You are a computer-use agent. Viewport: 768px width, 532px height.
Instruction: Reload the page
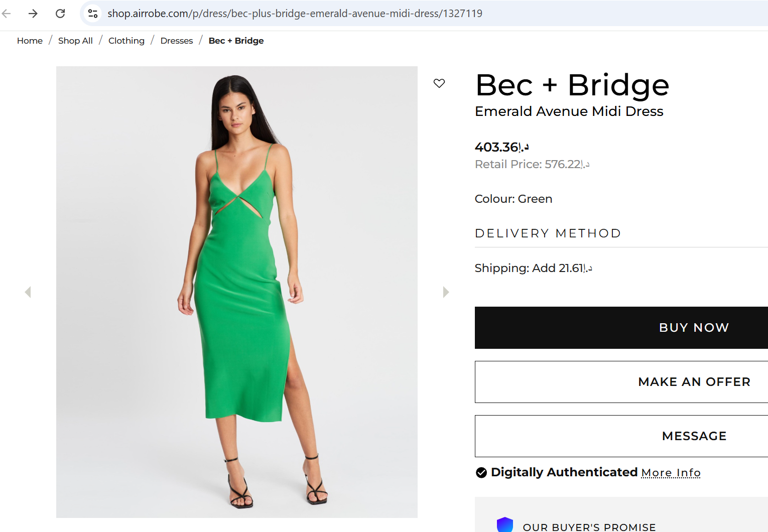click(60, 14)
